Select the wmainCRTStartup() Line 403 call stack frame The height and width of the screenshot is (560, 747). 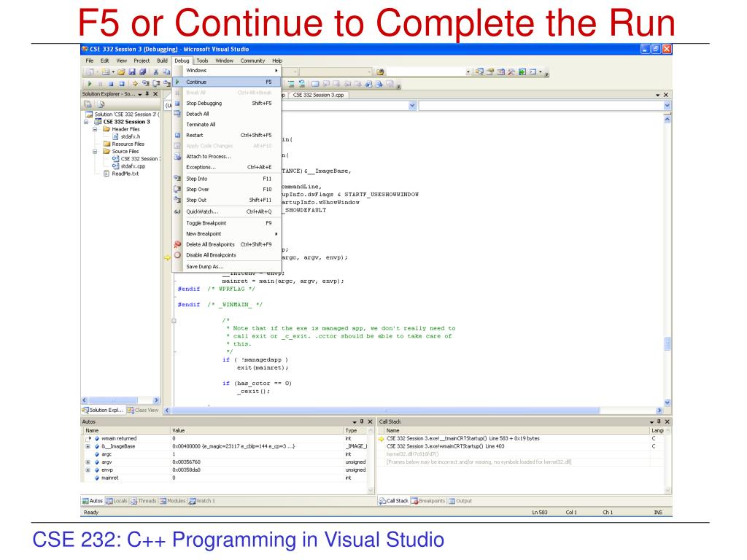click(x=445, y=447)
